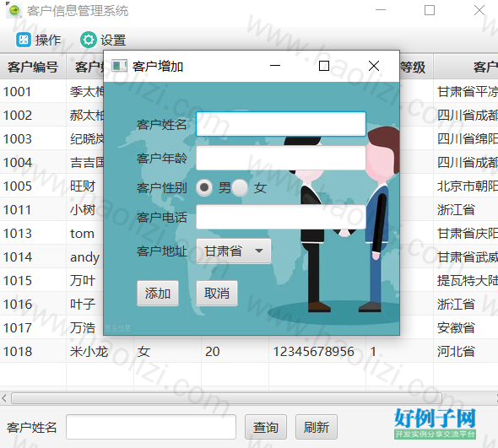498x448 pixels.
Task: Click the 客户姓名 search field at bottom
Action: click(x=151, y=427)
